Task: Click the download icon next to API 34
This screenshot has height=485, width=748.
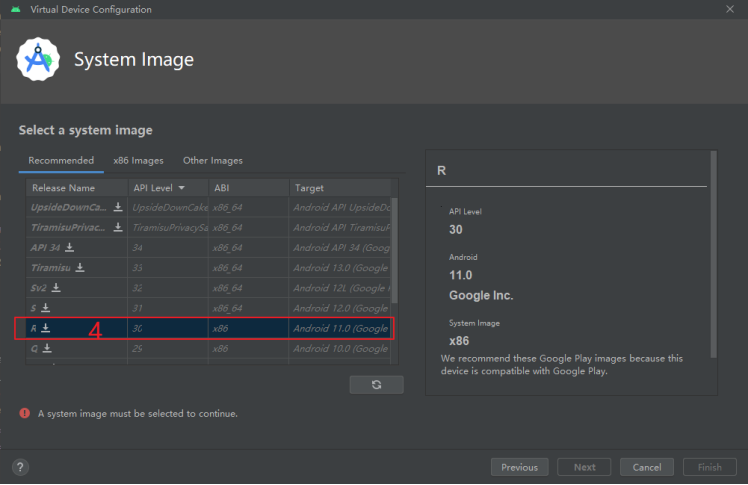Action: (x=70, y=247)
